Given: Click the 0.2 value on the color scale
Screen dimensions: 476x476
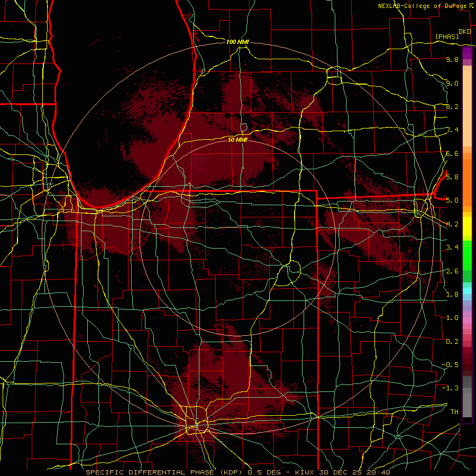Looking at the screenshot, I should [452, 341].
